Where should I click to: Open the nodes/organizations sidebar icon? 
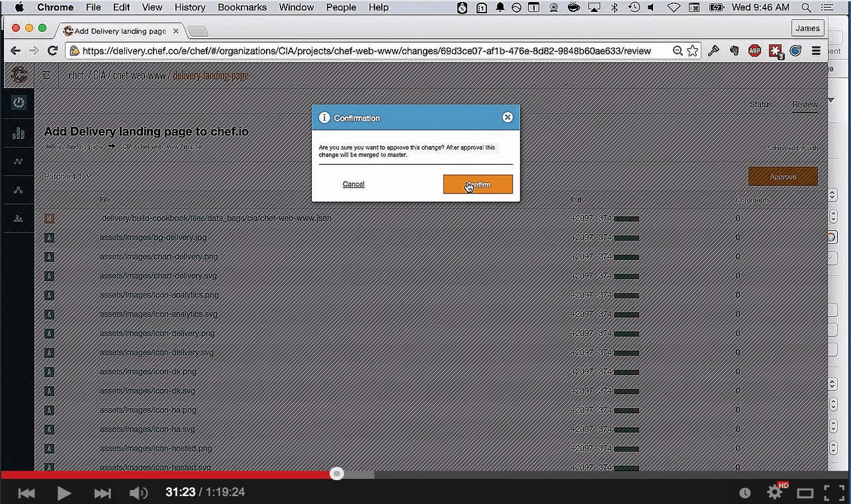point(19,190)
